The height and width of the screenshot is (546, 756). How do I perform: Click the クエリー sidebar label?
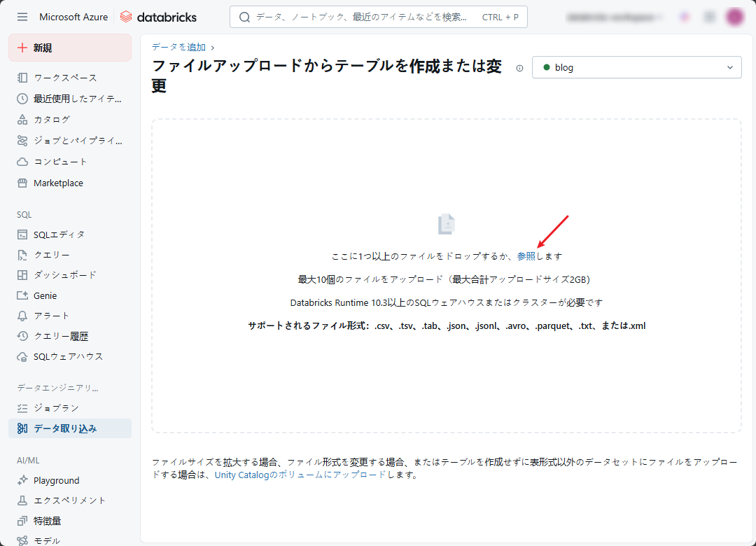[52, 255]
